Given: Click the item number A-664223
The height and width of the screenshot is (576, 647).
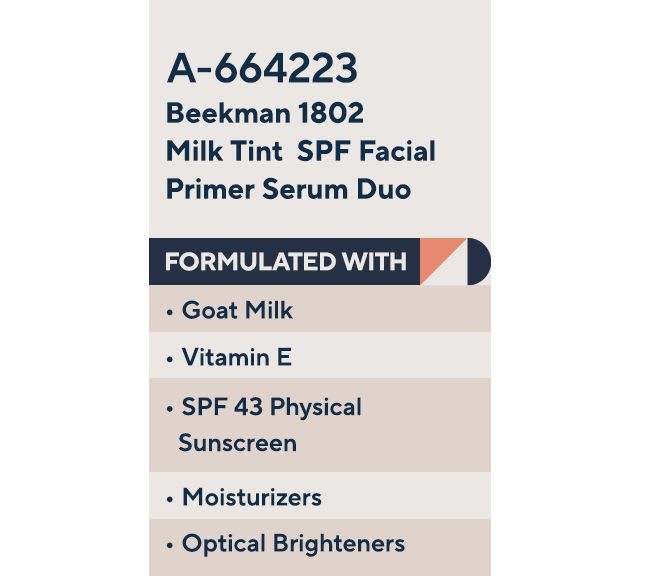Looking at the screenshot, I should pyautogui.click(x=262, y=68).
